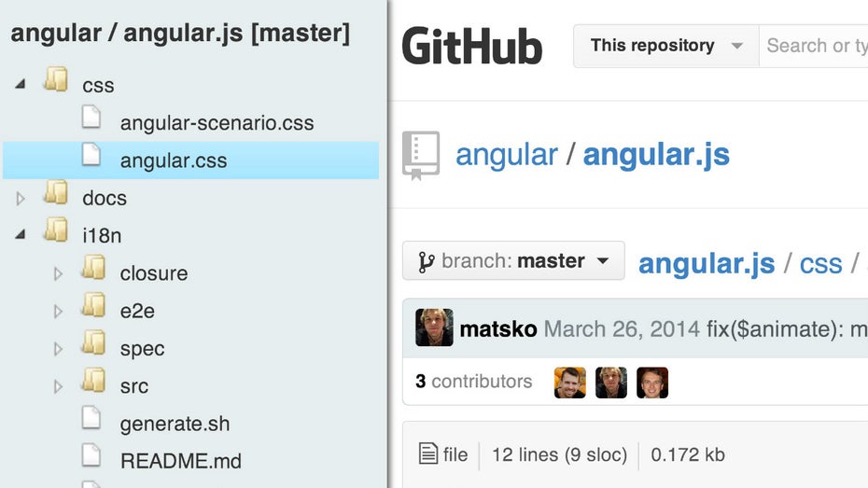Expand the docs folder tree node
The image size is (868, 488).
21,198
